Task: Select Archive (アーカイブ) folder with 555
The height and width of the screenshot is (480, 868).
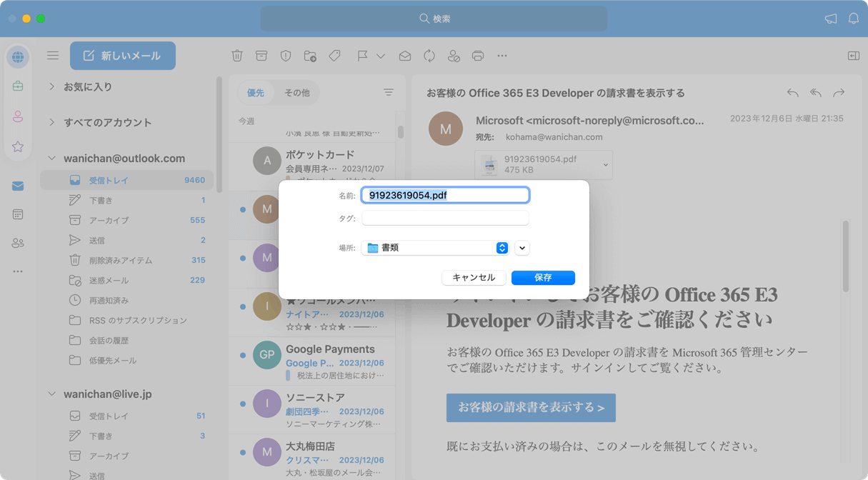Action: [128, 220]
